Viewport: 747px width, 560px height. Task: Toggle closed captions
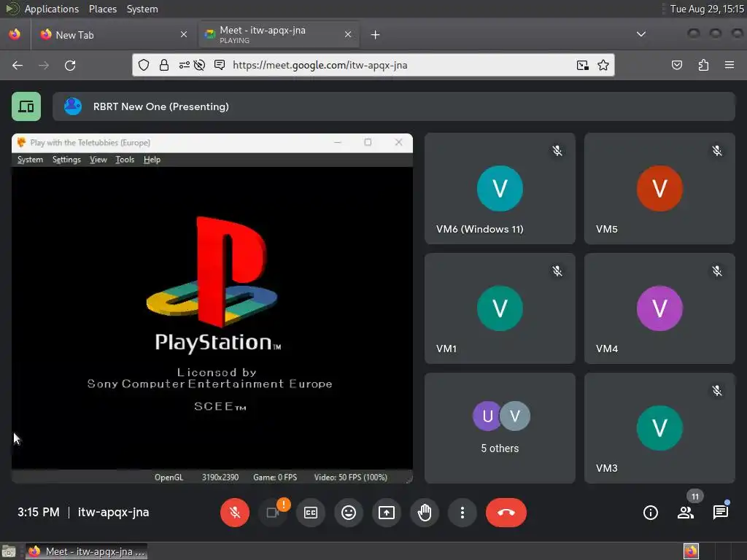click(311, 513)
